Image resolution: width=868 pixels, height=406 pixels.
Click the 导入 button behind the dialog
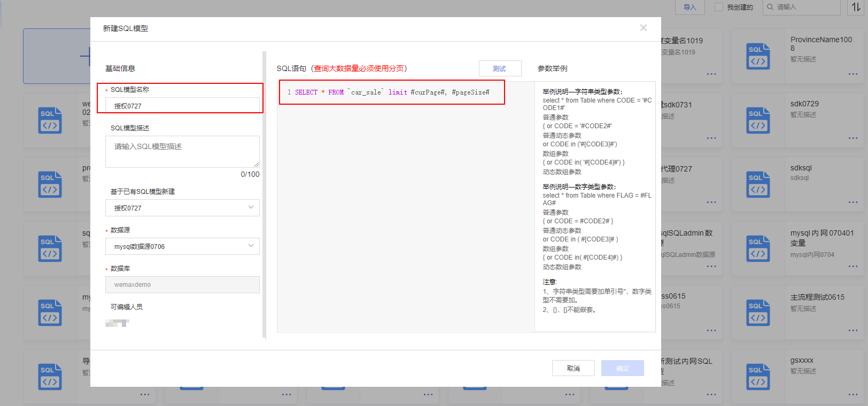coord(690,7)
